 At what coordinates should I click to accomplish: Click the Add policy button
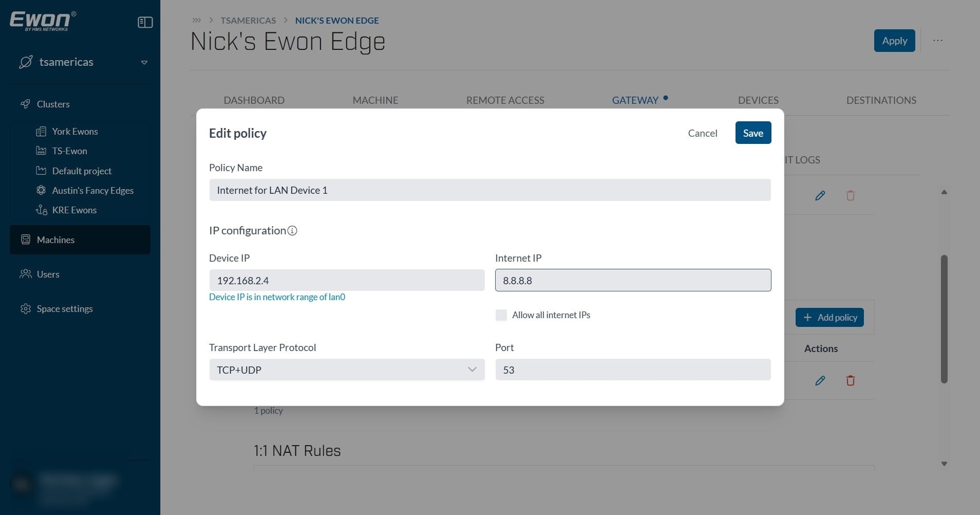[x=830, y=318]
